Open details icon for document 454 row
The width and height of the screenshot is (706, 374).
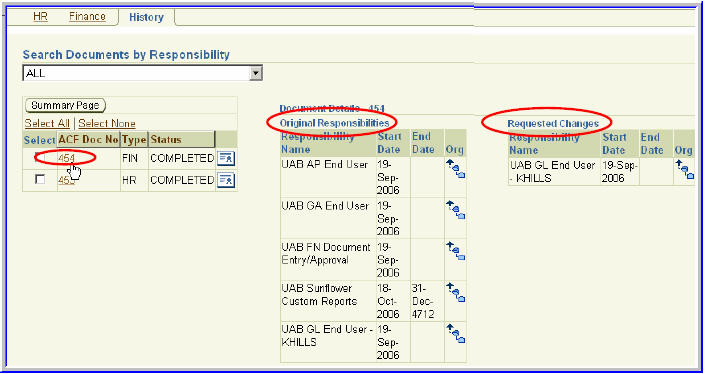pos(226,158)
